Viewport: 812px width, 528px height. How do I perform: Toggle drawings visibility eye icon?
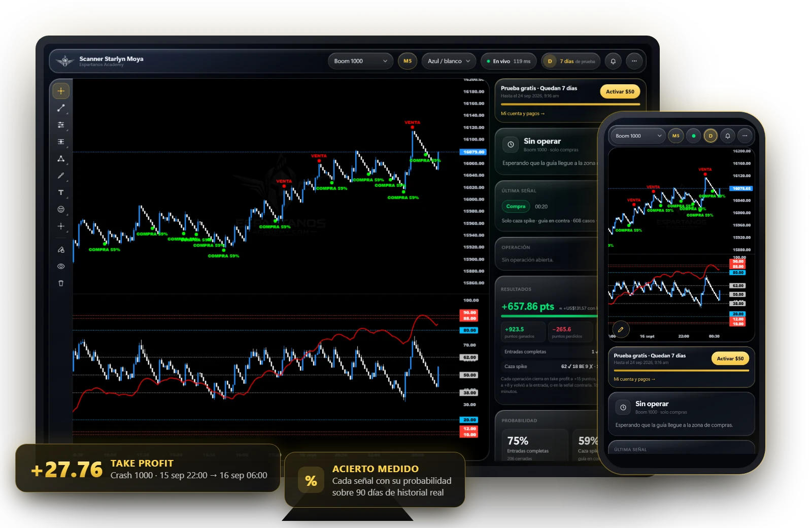tap(61, 267)
